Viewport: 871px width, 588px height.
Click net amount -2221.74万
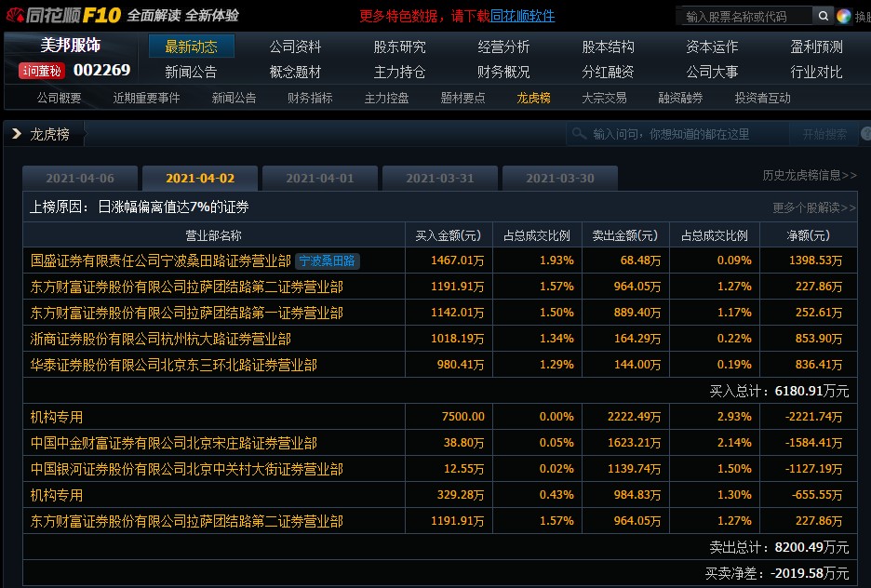pos(813,417)
